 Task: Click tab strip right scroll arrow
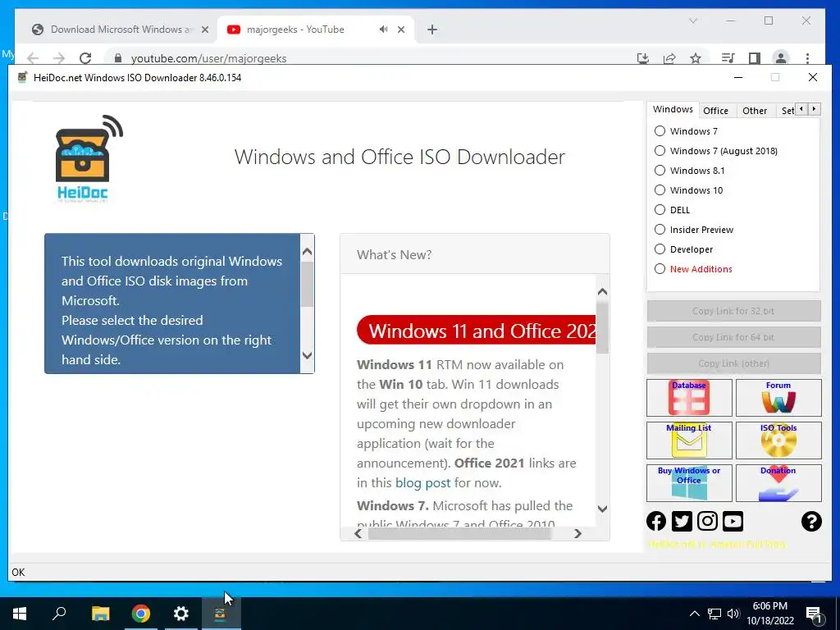coord(814,109)
